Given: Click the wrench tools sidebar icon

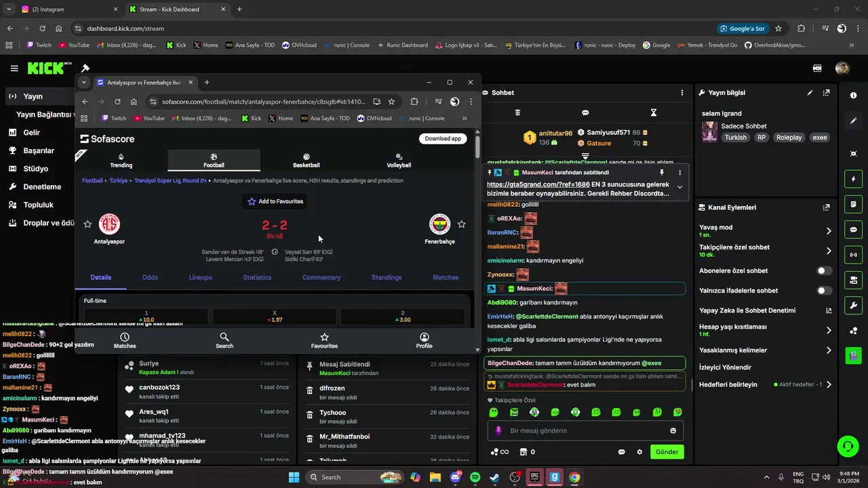Looking at the screenshot, I should click(x=853, y=305).
